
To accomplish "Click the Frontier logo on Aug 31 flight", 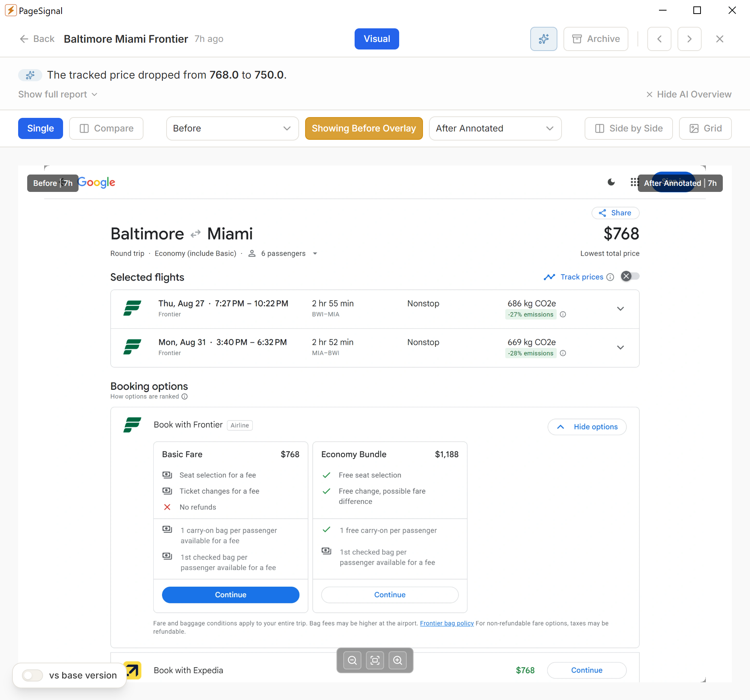I will pos(133,347).
